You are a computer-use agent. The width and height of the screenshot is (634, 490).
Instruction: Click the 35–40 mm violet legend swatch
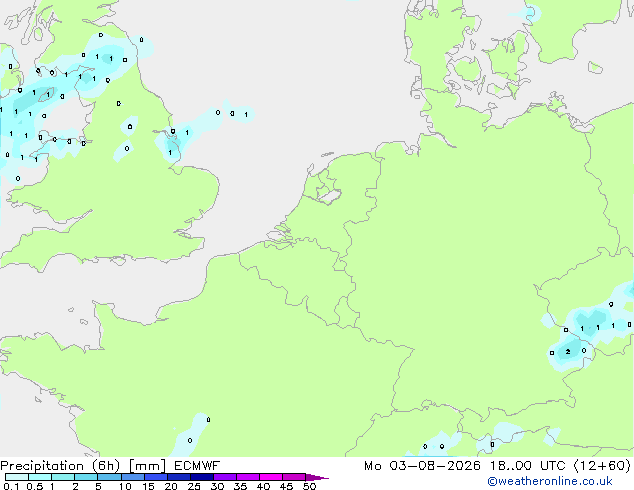pyautogui.click(x=248, y=477)
